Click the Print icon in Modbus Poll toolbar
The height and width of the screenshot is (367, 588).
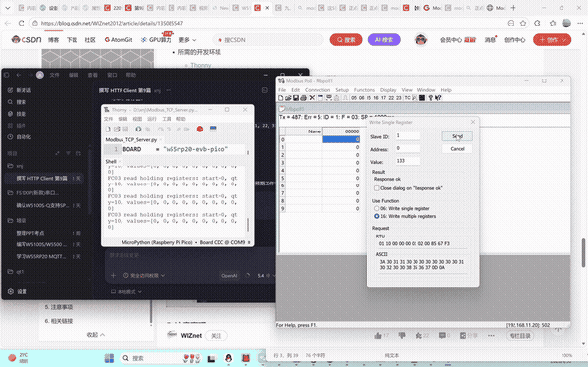pos(303,98)
